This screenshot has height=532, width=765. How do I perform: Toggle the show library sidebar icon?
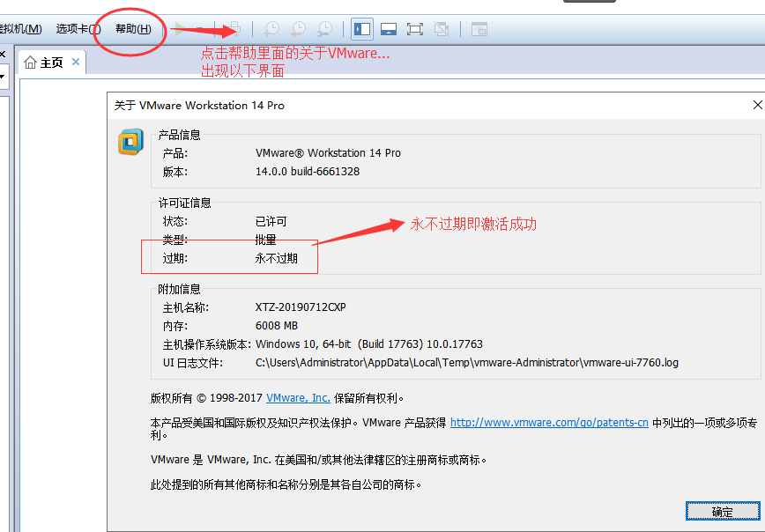click(361, 29)
